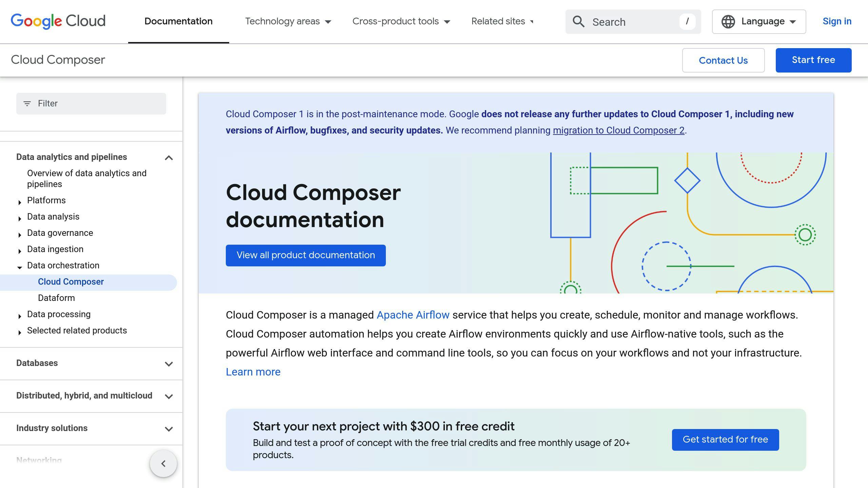Image resolution: width=868 pixels, height=488 pixels.
Task: Expand the Data analysis arrow
Action: pyautogui.click(x=20, y=219)
